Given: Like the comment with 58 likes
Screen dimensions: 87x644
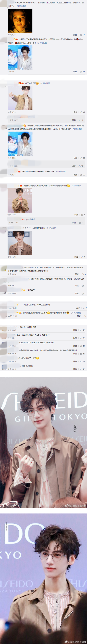Looking at the screenshot, I should coord(82,35).
